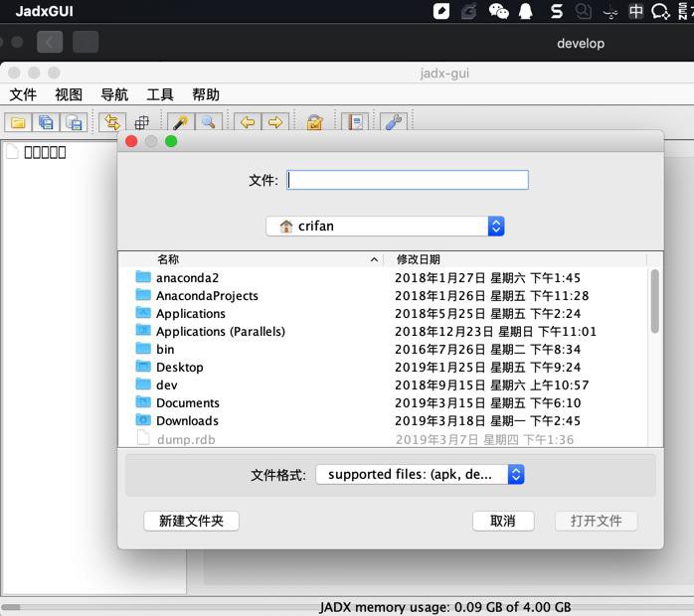Click the red close button of the file dialog

[x=131, y=141]
